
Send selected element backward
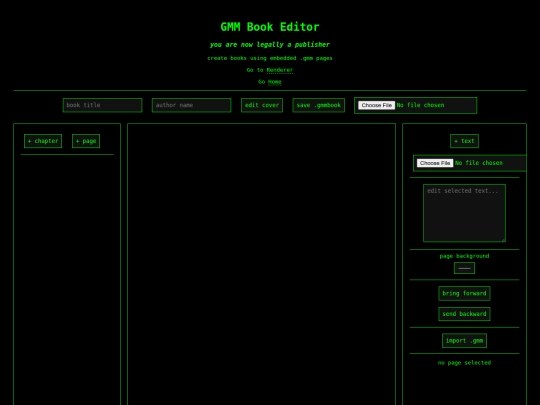tap(464, 314)
